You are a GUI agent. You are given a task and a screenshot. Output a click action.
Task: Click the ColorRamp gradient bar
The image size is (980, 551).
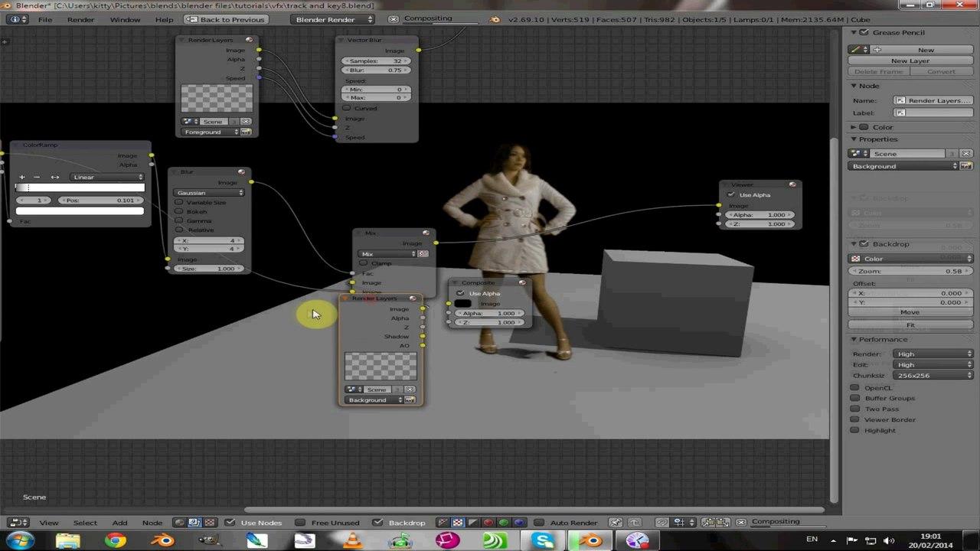pyautogui.click(x=80, y=187)
